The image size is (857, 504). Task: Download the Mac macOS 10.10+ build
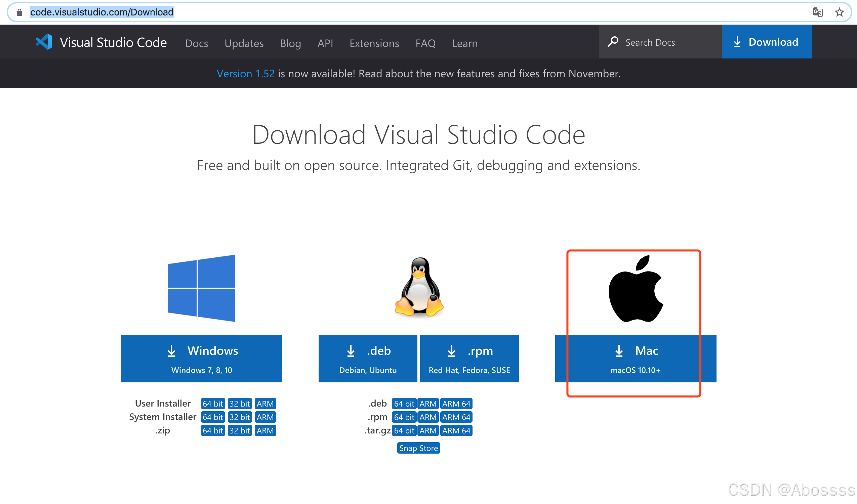[635, 359]
